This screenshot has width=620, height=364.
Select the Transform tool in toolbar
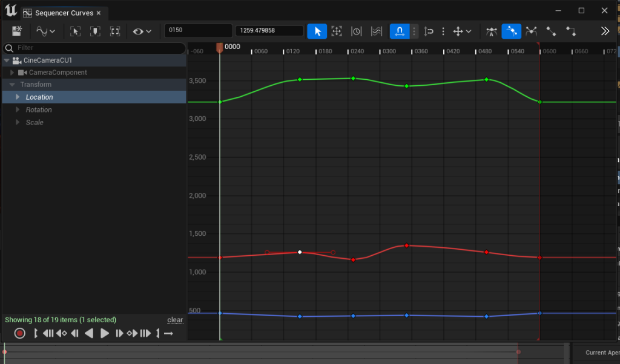(x=337, y=31)
